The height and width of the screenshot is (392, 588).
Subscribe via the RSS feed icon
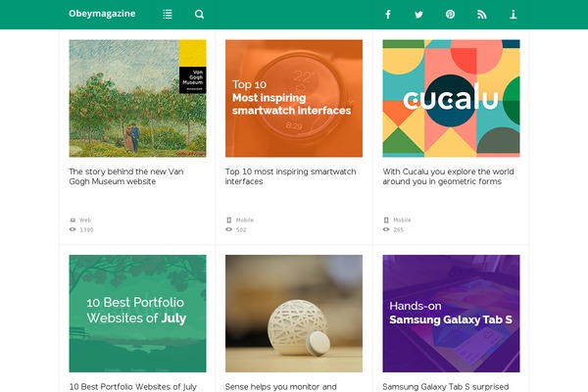[x=482, y=15]
